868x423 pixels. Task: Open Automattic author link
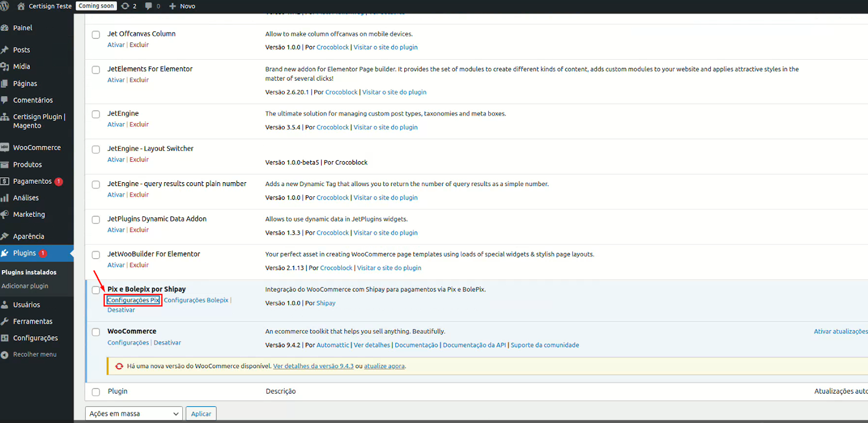pos(333,345)
